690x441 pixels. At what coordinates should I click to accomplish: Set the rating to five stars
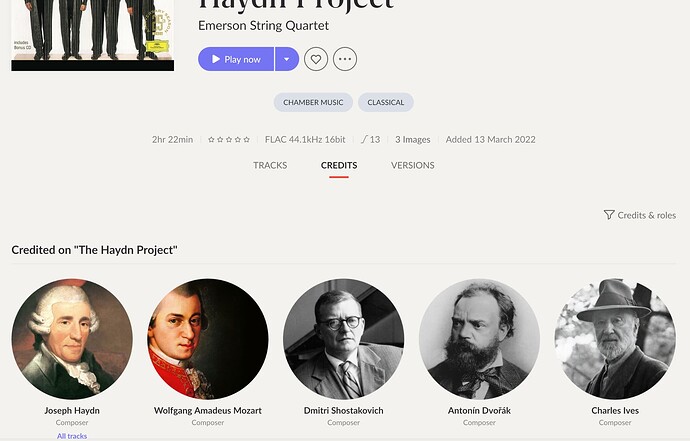click(x=246, y=140)
